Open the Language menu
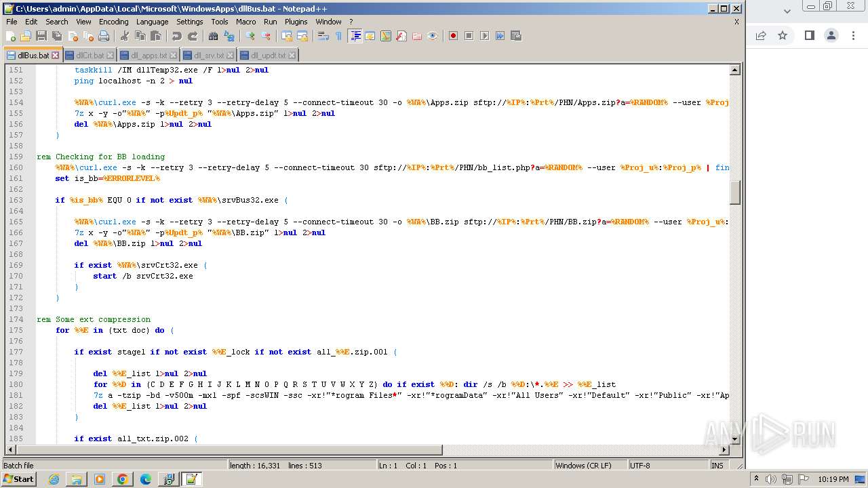Image resolution: width=868 pixels, height=488 pixels. 152,22
